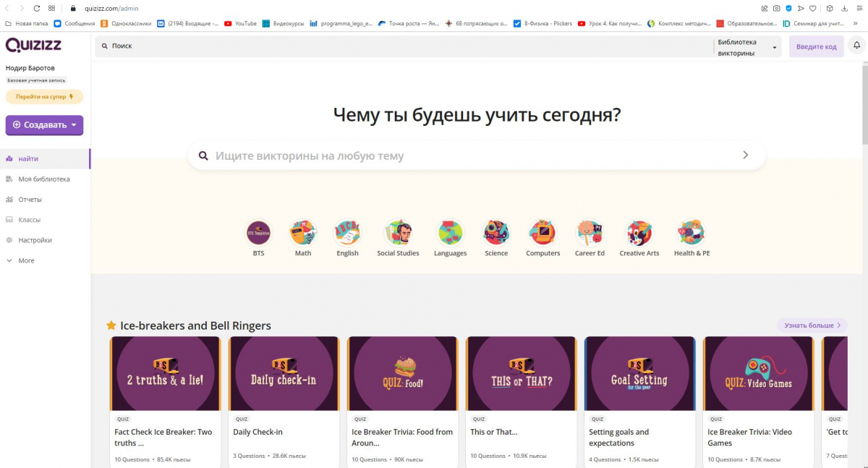Open the Goal Setting quiz thumbnail
The image size is (868, 468).
[639, 374]
